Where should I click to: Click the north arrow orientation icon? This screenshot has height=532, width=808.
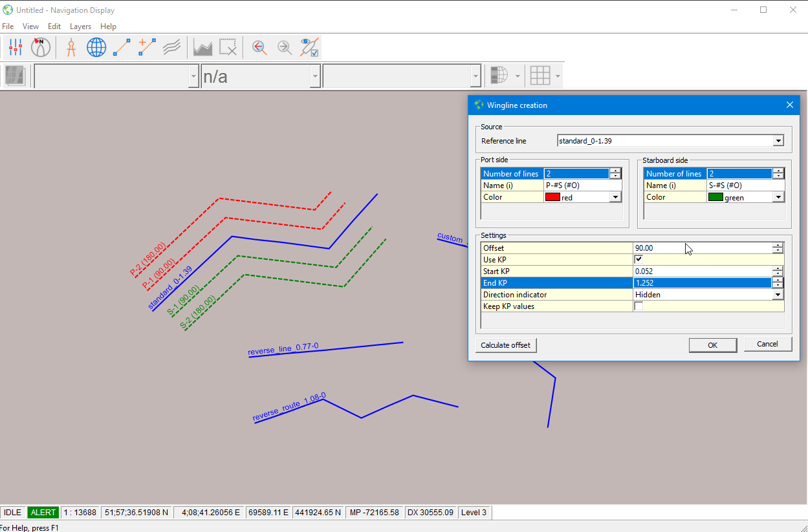click(x=41, y=47)
